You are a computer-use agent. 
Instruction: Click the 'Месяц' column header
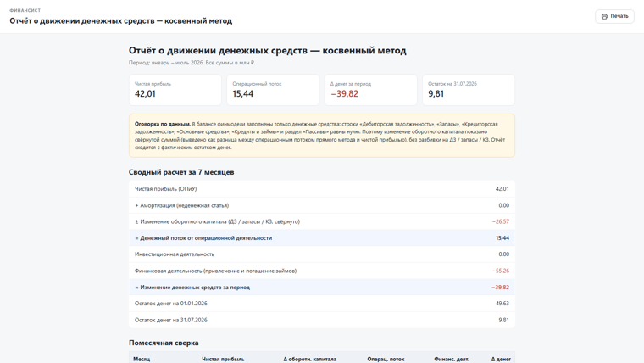[142, 360]
